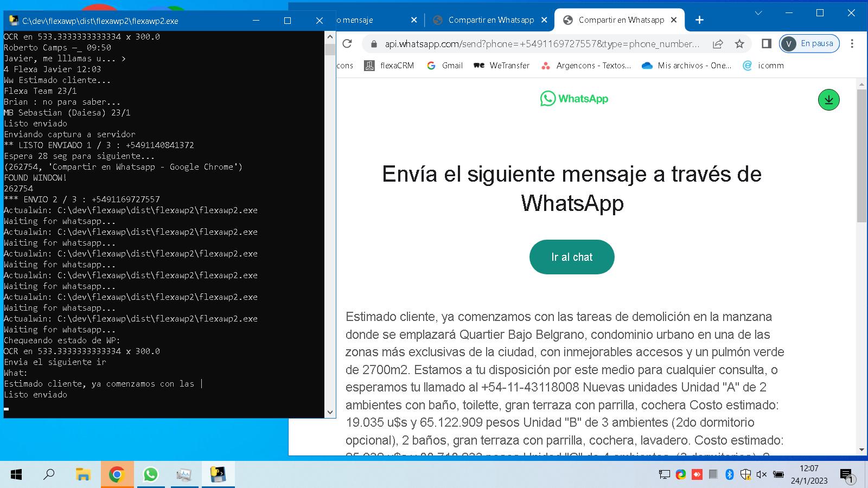Click the page scrollbar down arrow in Chrome
868x488 pixels.
861,450
